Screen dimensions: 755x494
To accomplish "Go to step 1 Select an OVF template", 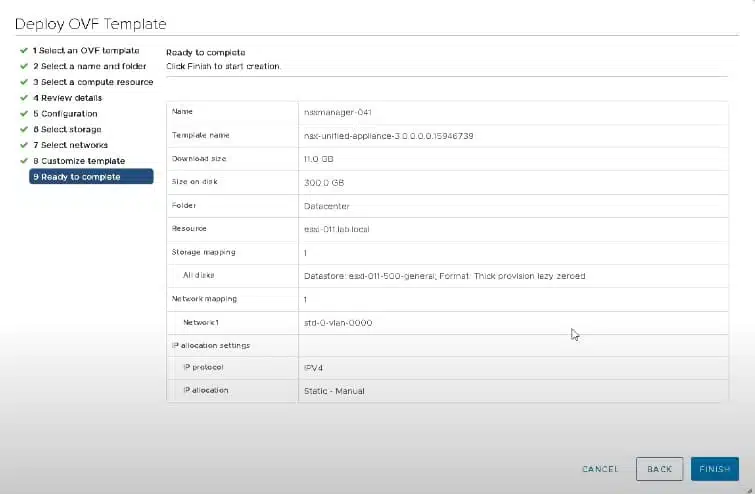I will [x=86, y=51].
